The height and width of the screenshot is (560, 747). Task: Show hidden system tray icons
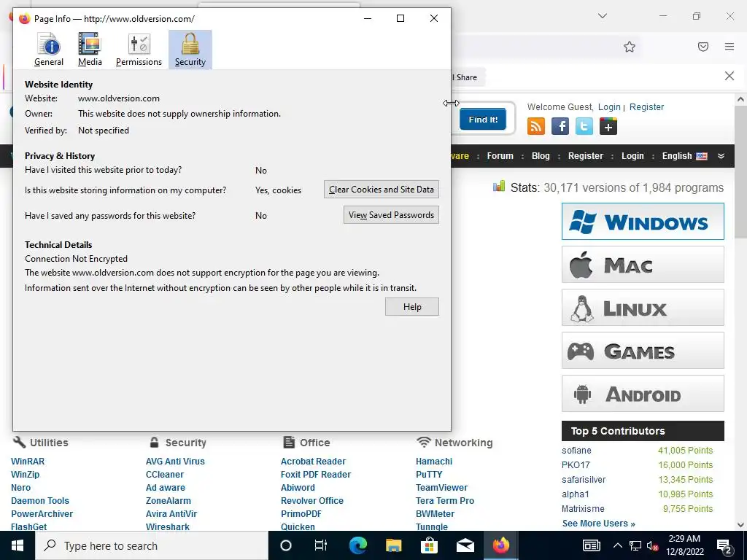[x=617, y=545]
